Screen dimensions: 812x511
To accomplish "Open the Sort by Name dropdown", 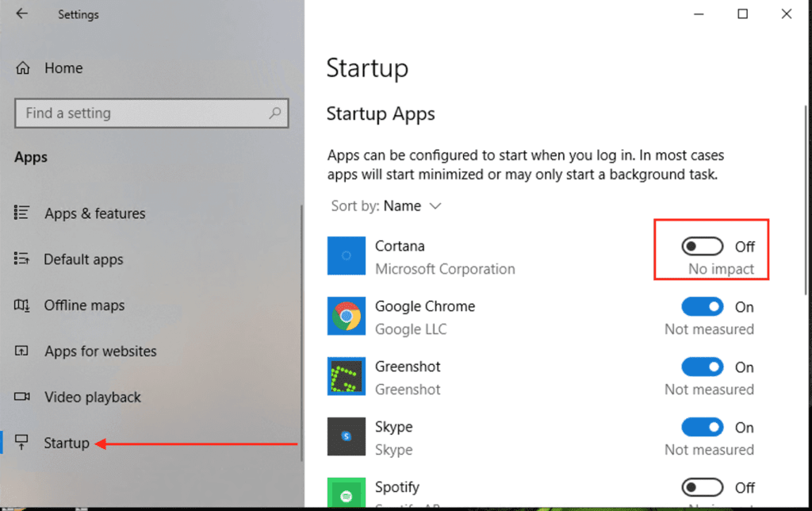I will pos(412,206).
